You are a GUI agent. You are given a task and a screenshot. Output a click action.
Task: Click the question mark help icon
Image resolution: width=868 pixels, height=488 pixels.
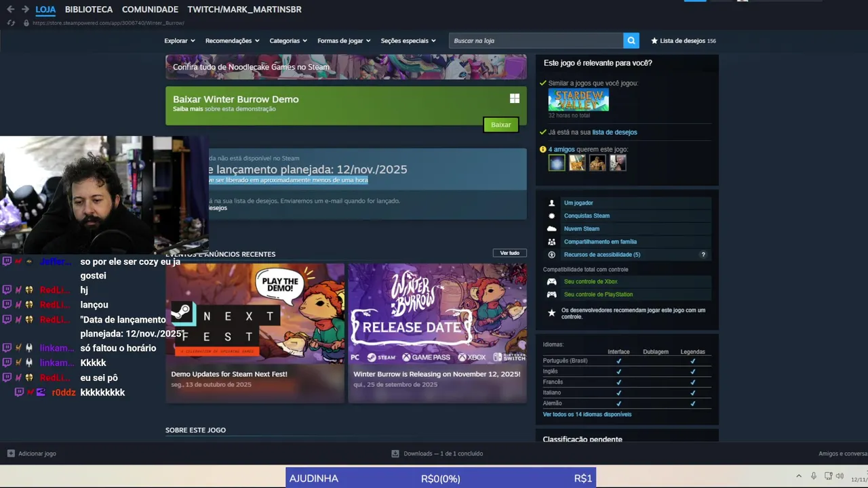click(703, 255)
